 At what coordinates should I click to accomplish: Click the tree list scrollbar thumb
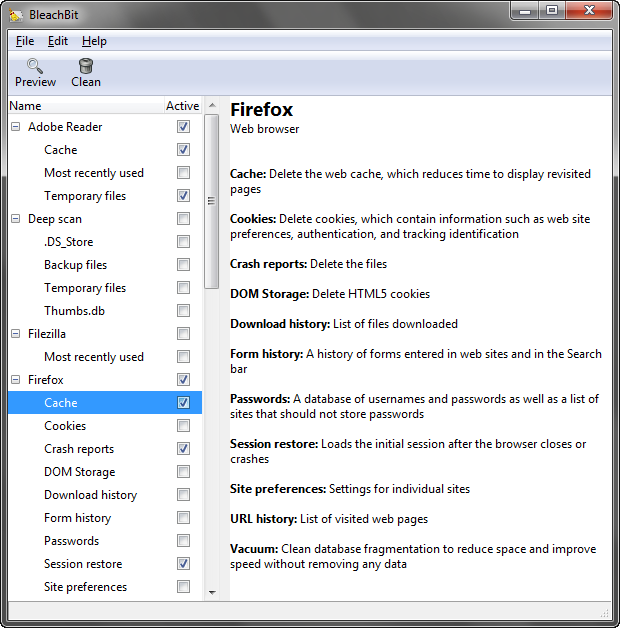(x=212, y=201)
